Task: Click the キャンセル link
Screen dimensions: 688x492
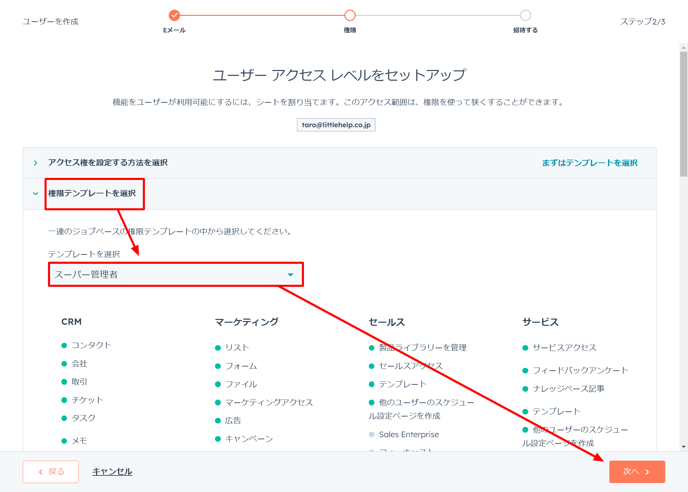Action: (x=112, y=471)
